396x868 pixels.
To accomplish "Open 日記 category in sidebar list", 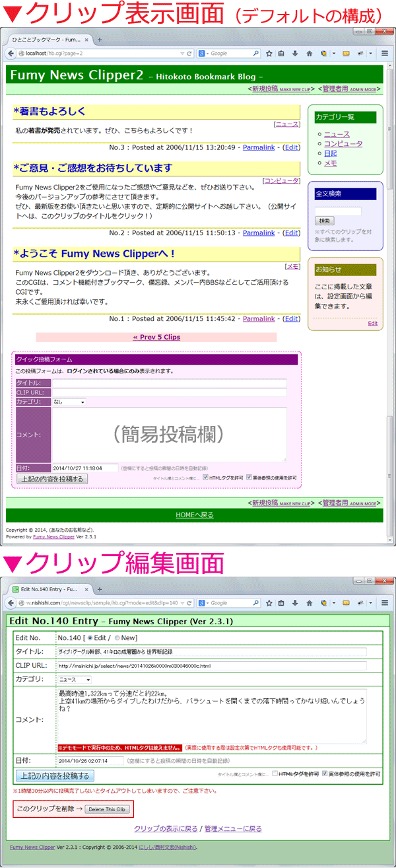I will (x=330, y=153).
